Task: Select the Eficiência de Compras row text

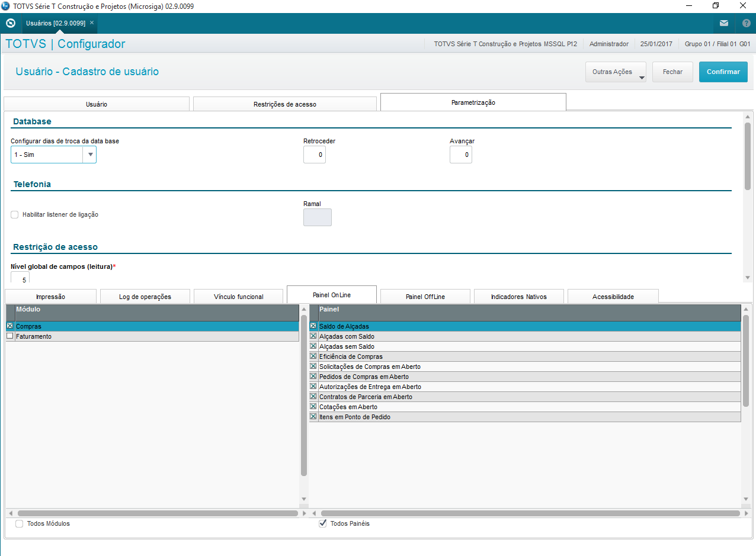Action: [x=351, y=356]
